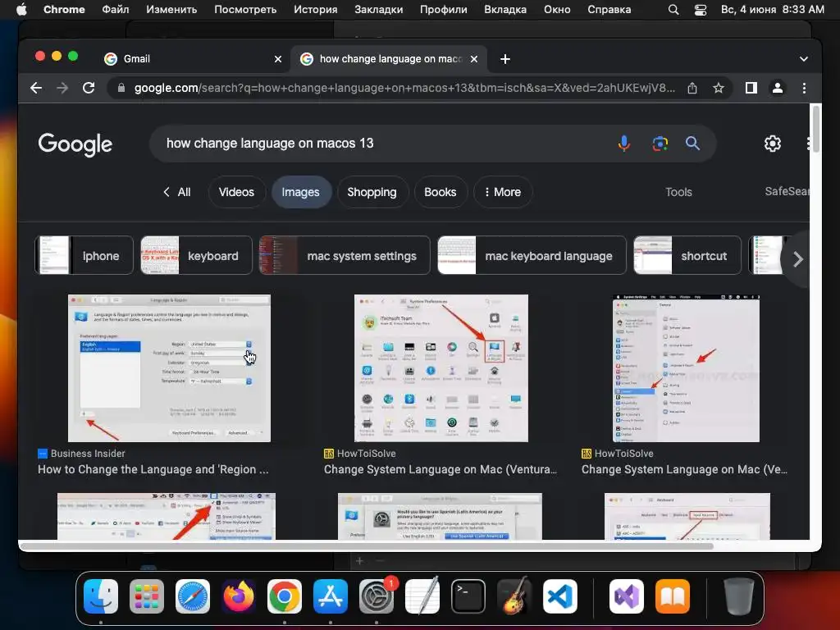Viewport: 840px width, 630px height.
Task: Filter by mac system settings chip
Action: point(345,256)
